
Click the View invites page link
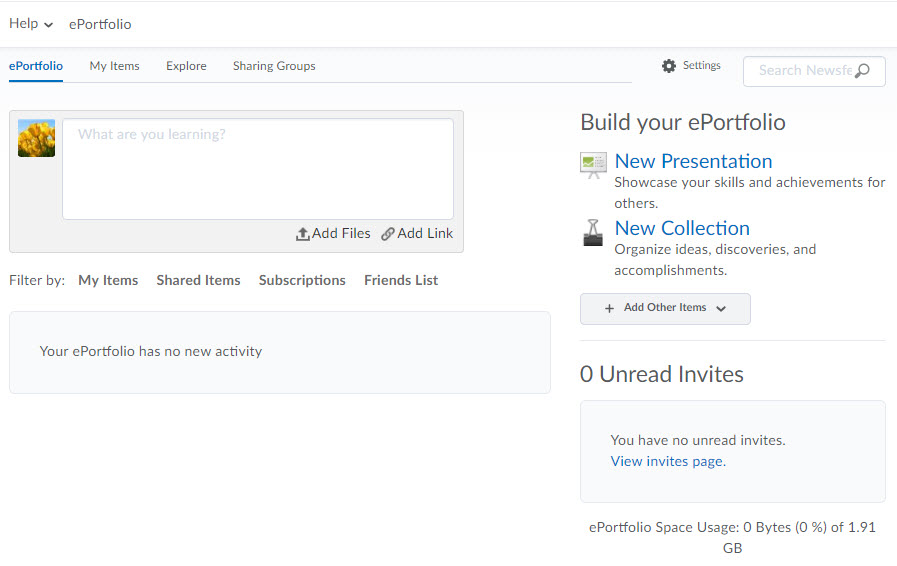tap(667, 461)
